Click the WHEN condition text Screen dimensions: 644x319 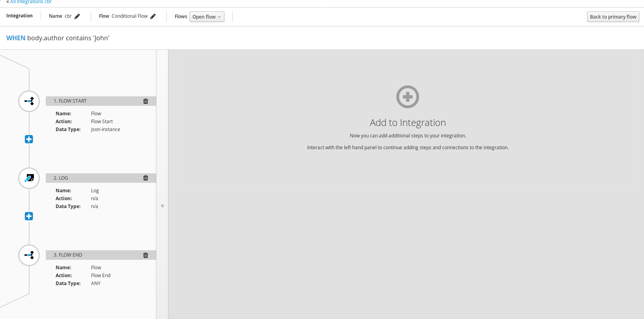tap(58, 38)
